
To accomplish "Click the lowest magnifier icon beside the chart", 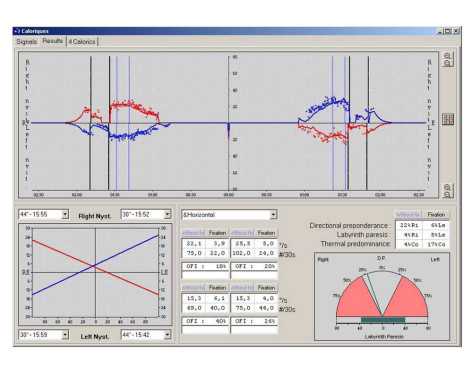I will pos(447,194).
